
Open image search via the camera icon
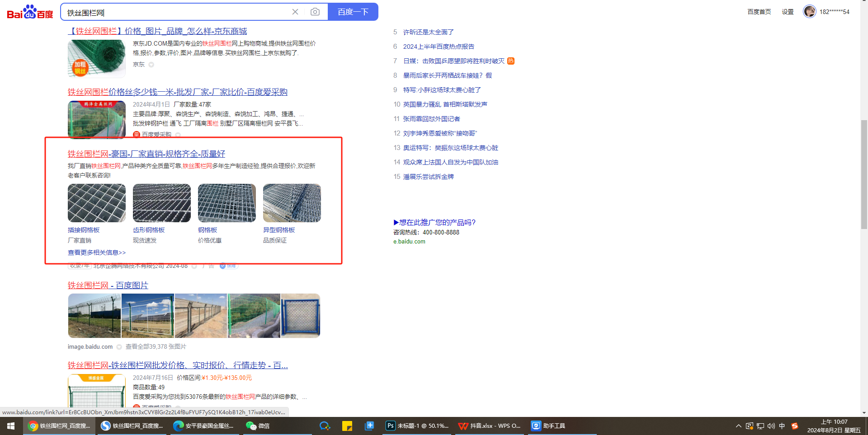(315, 12)
